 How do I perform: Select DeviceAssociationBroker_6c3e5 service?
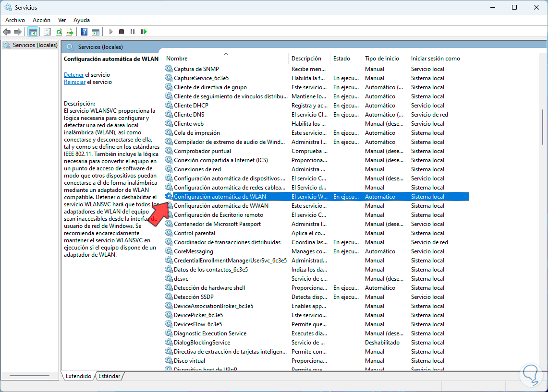pos(317,306)
